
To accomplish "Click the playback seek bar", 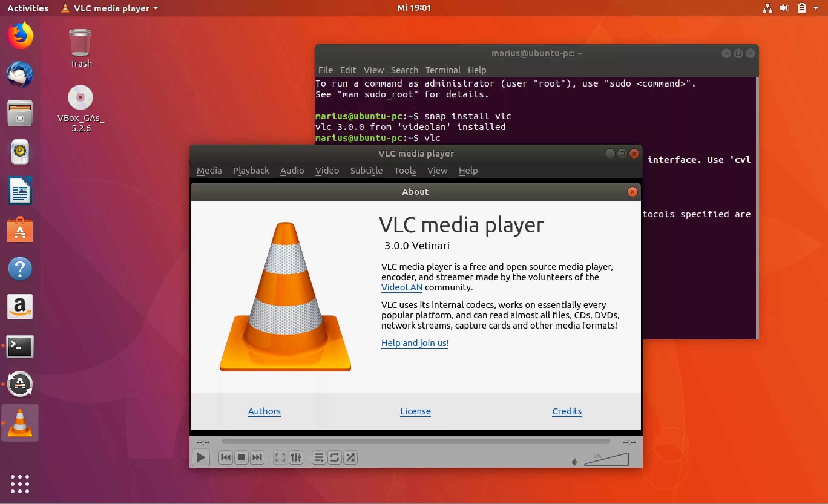I will [416, 441].
